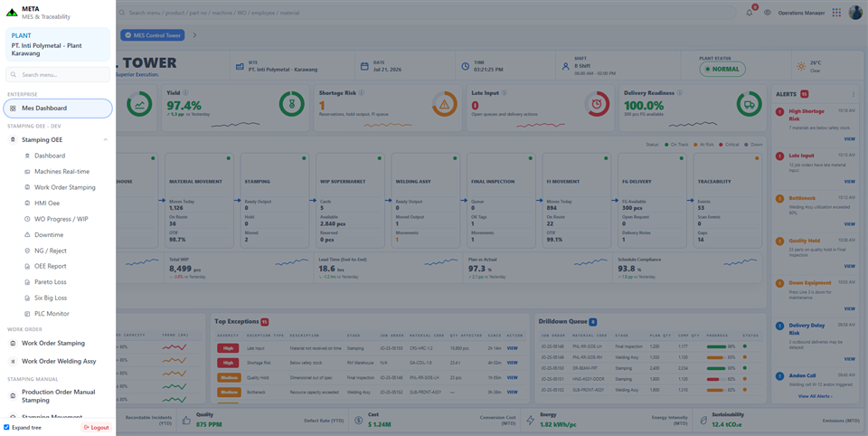The height and width of the screenshot is (436, 868).
Task: Click the Late Input alarm clock gauge
Action: pos(597,104)
